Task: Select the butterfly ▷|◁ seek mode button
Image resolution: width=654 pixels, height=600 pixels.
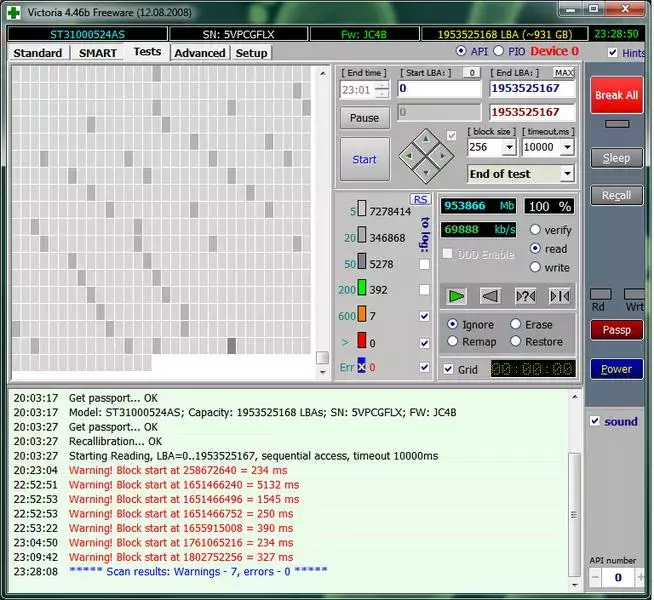Action: click(560, 296)
